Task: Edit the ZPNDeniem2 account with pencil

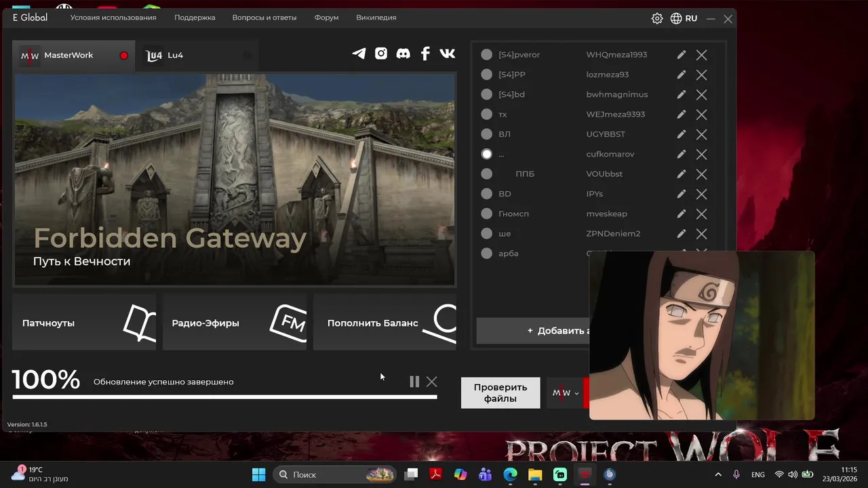Action: (682, 234)
